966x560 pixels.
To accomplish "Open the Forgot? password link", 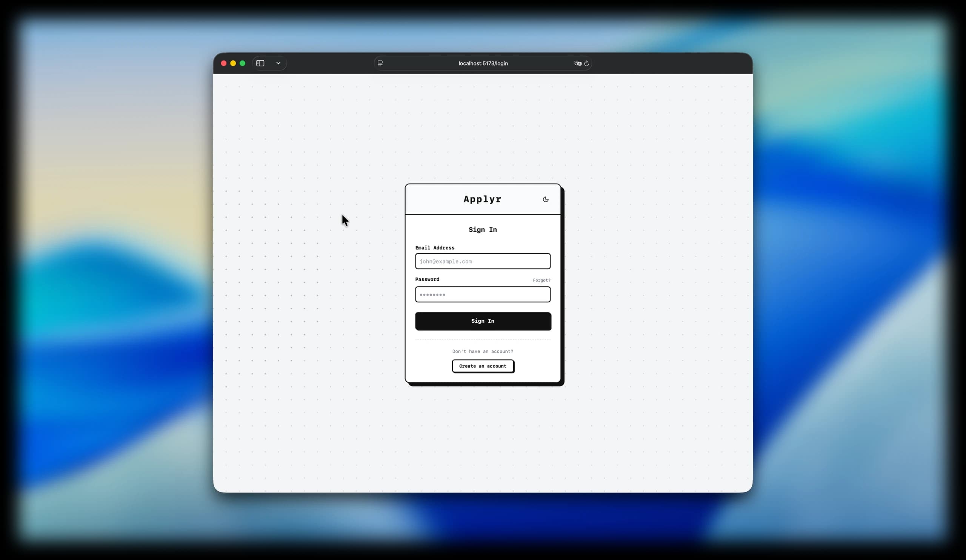I will click(541, 280).
